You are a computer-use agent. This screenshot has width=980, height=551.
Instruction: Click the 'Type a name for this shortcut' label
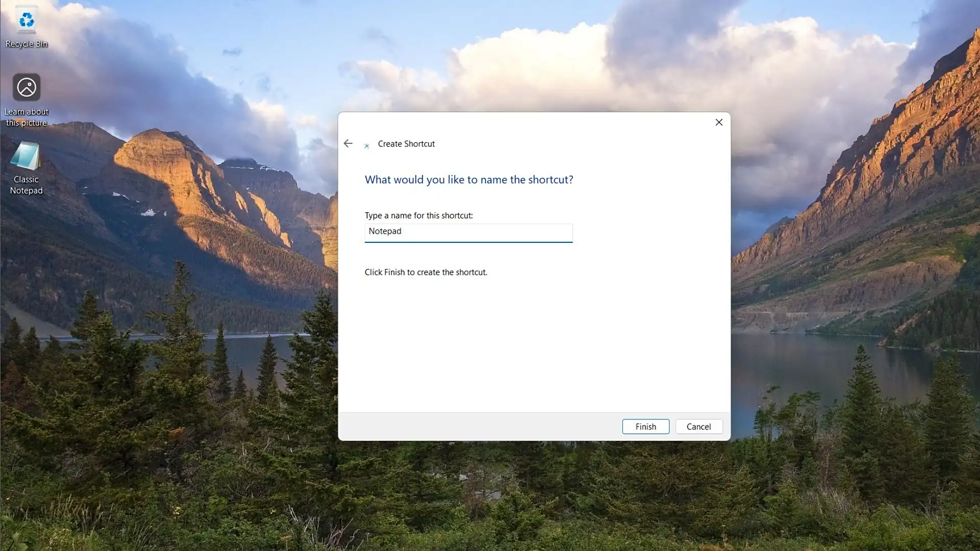[x=419, y=216]
